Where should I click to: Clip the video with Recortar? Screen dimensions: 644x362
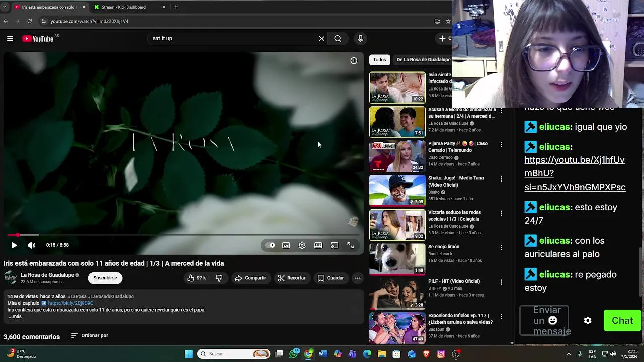click(x=291, y=278)
